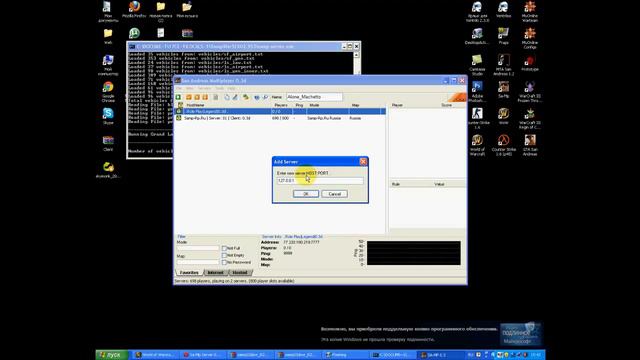Viewport: 640px width, 360px height.
Task: Open the Client desktop icon
Action: tap(108, 143)
